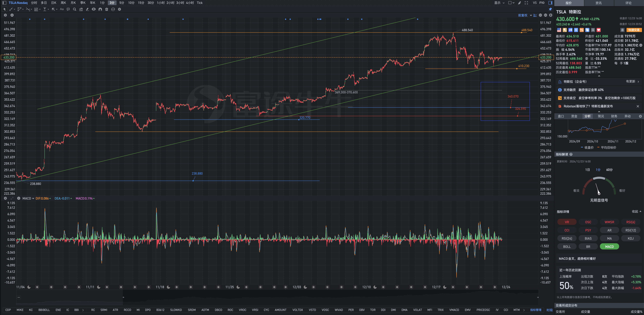Collapse top chart panel up-arrow icon

click(12, 15)
